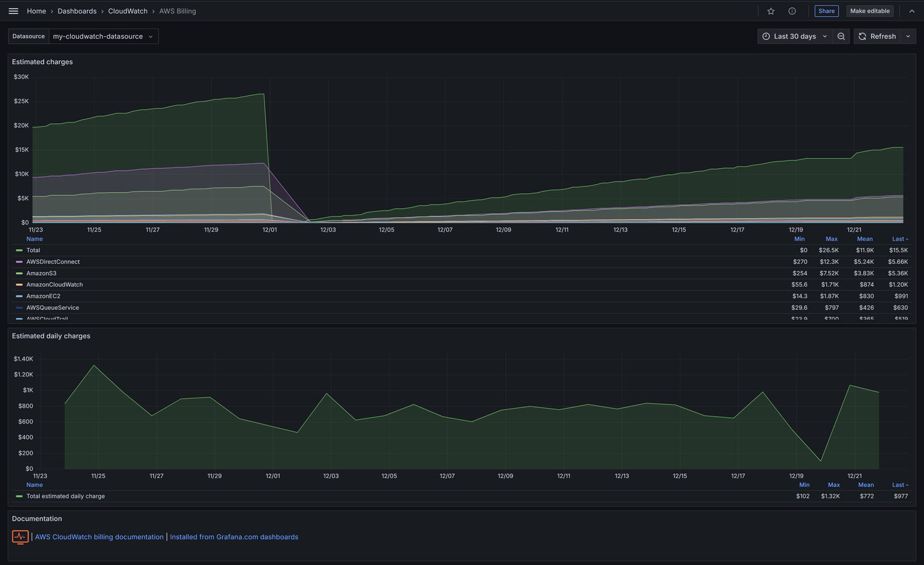Image resolution: width=924 pixels, height=565 pixels.
Task: Open the hamburger navigation menu
Action: tap(13, 11)
